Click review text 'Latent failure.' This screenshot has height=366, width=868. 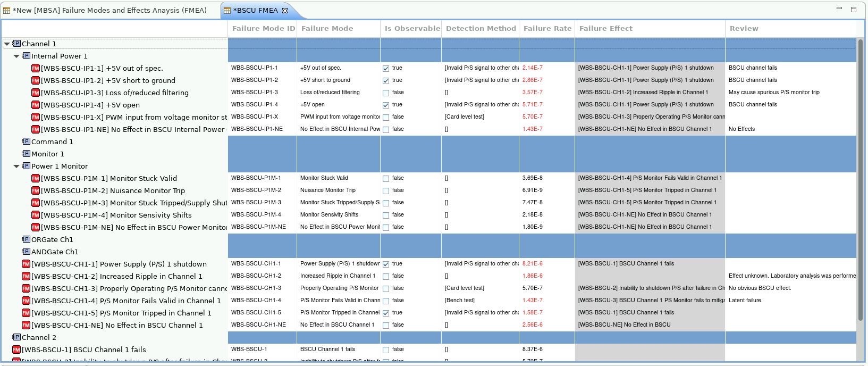click(745, 301)
